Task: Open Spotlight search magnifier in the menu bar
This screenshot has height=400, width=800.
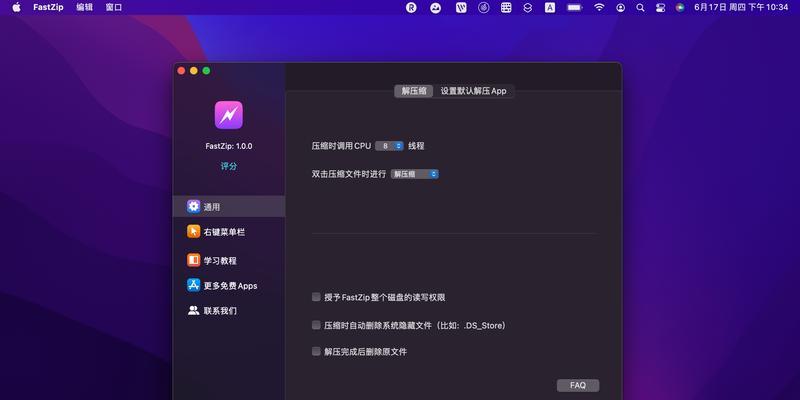Action: click(x=640, y=8)
